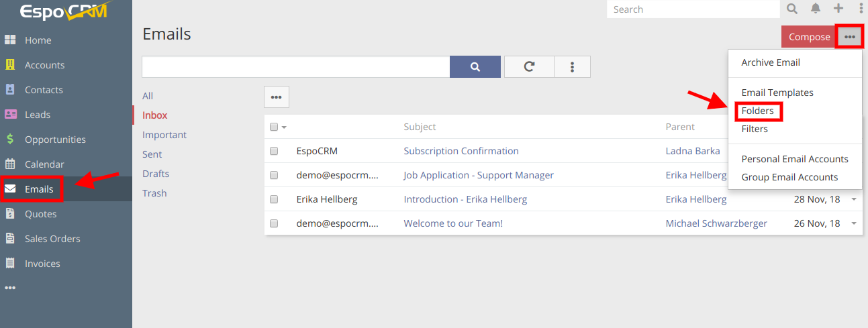
Task: Open Introduction - Erika Hellberg email subject
Action: [x=465, y=199]
